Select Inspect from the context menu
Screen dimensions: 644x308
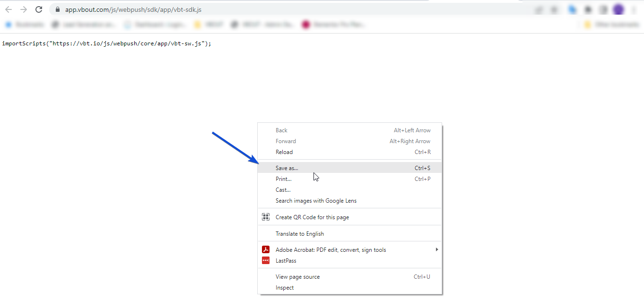(x=350, y=288)
